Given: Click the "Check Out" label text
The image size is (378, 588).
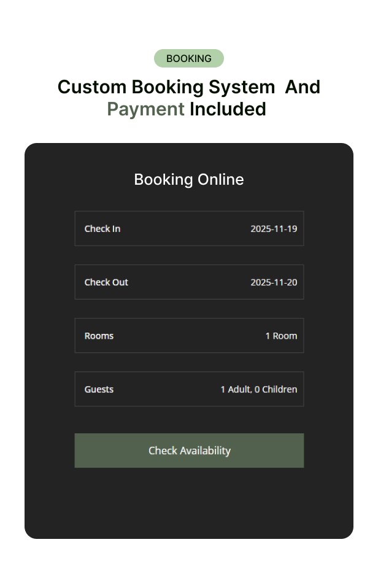Looking at the screenshot, I should (106, 282).
